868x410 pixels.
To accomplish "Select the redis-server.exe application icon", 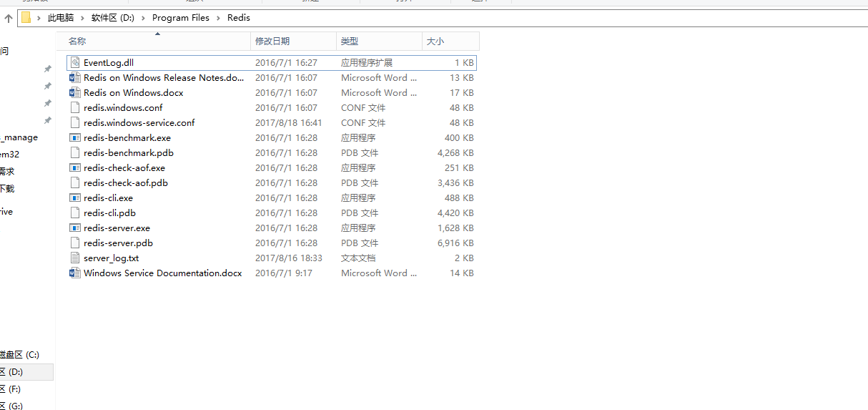I will tap(75, 228).
